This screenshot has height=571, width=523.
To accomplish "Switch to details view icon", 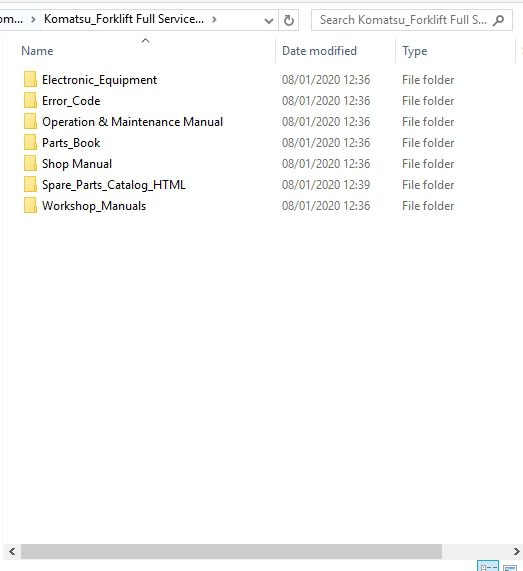I will [488, 566].
